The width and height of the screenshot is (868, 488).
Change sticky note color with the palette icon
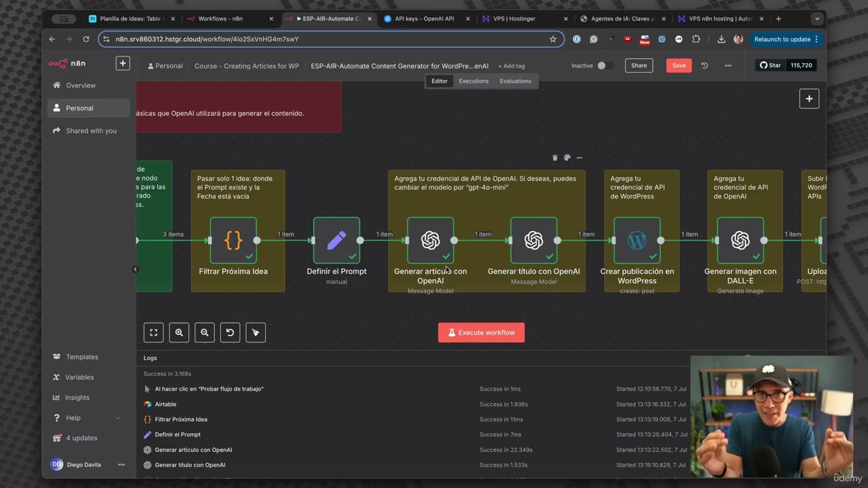567,158
